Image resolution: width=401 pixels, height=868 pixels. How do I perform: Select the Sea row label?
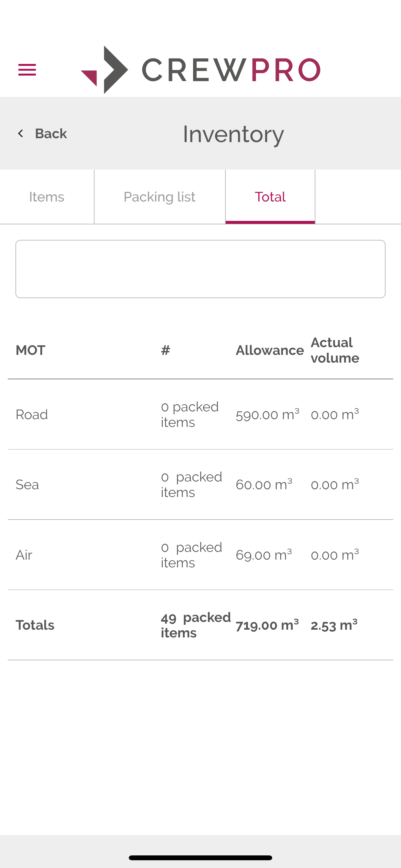tap(27, 485)
